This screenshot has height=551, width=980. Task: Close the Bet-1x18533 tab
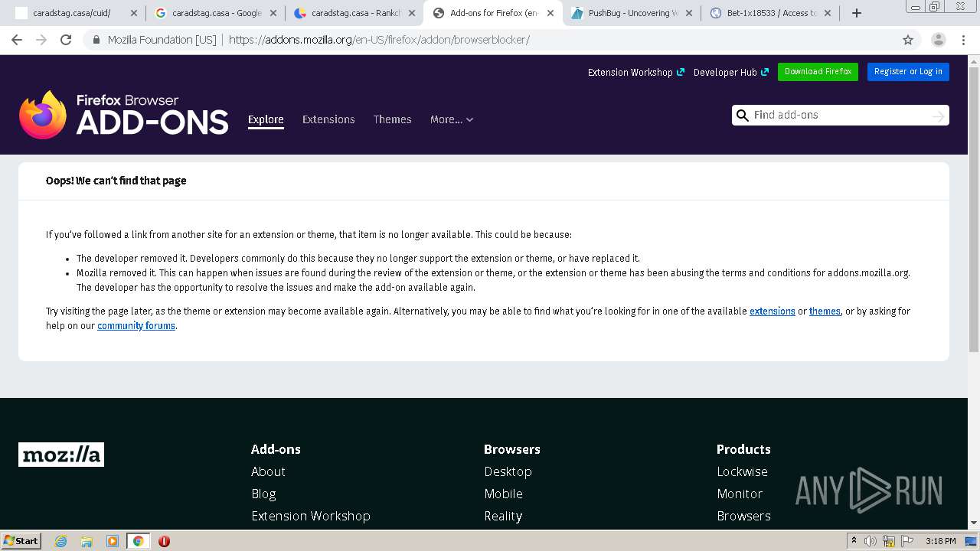pos(828,13)
